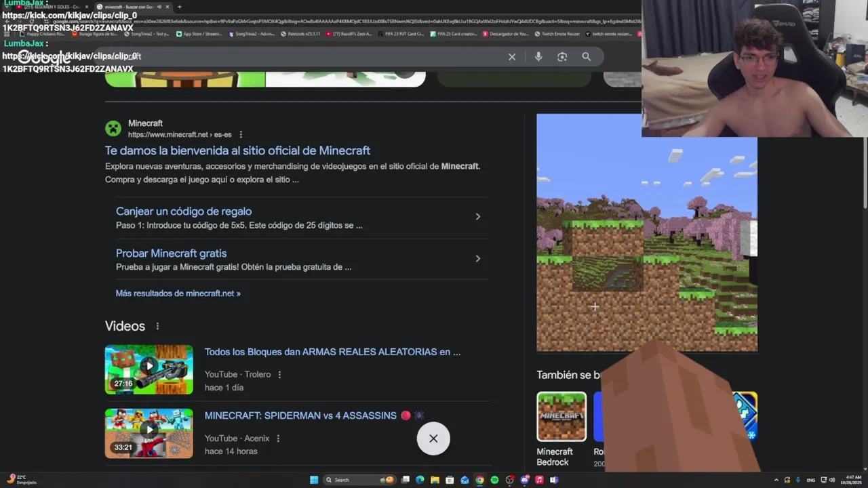Image resolution: width=868 pixels, height=488 pixels.
Task: Expand the 'Probar Minecraft gratis' chevron
Action: pyautogui.click(x=478, y=259)
